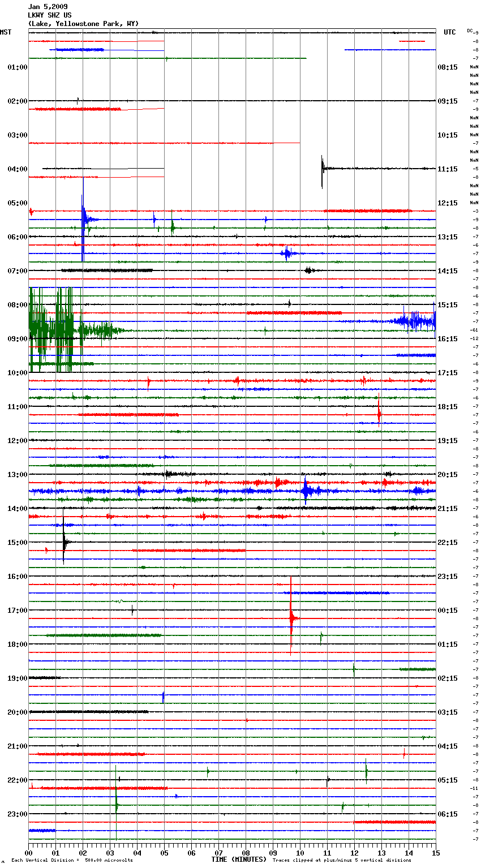
Task: Click the 23:15 UTC time label
Action: pos(448,577)
